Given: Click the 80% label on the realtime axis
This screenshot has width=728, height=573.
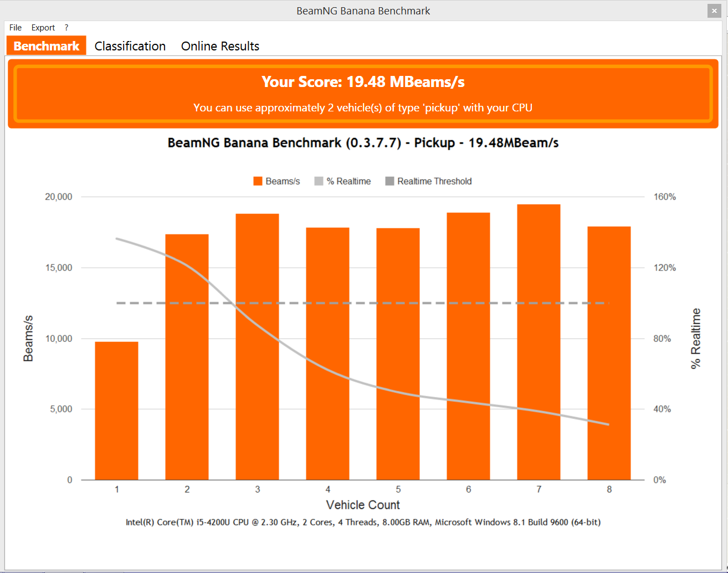Looking at the screenshot, I should 662,339.
